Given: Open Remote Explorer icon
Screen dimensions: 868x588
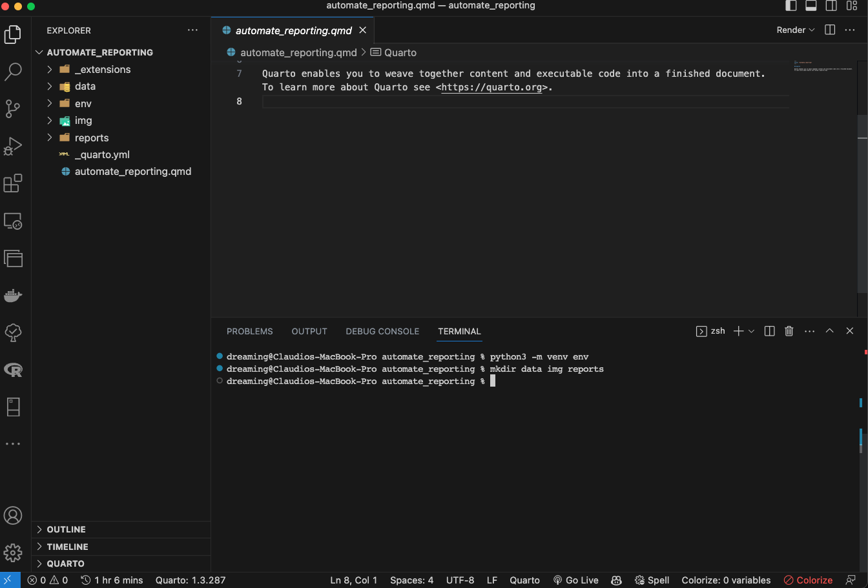Looking at the screenshot, I should point(13,221).
